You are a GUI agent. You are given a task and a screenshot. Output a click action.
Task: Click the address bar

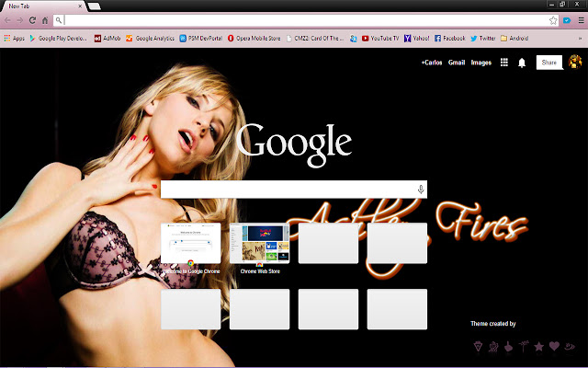click(x=306, y=20)
